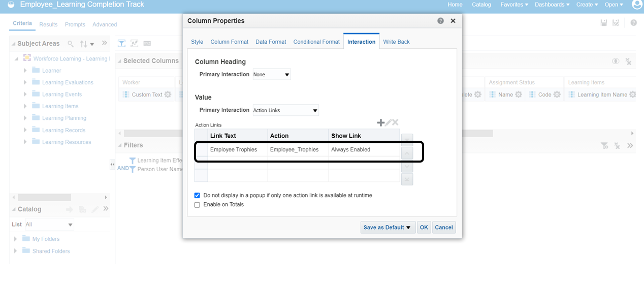Add a new action link with plus icon
This screenshot has height=284, width=644.
[380, 123]
